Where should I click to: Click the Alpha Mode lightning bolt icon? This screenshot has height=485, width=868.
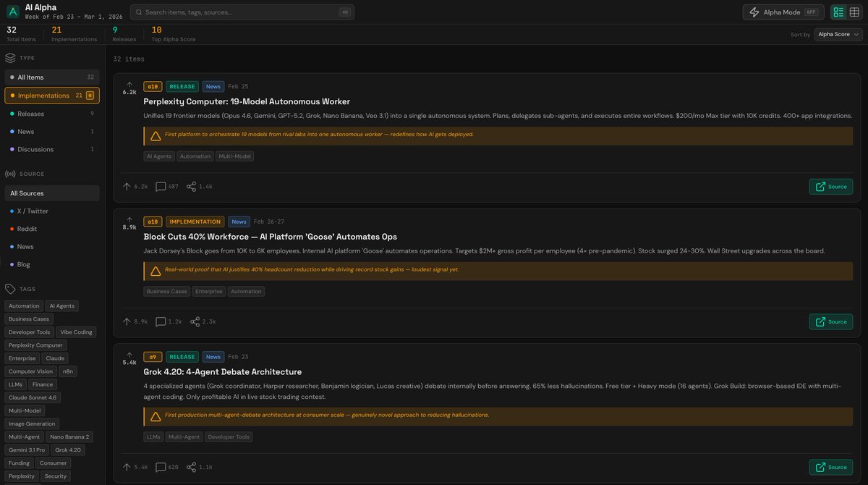(754, 12)
